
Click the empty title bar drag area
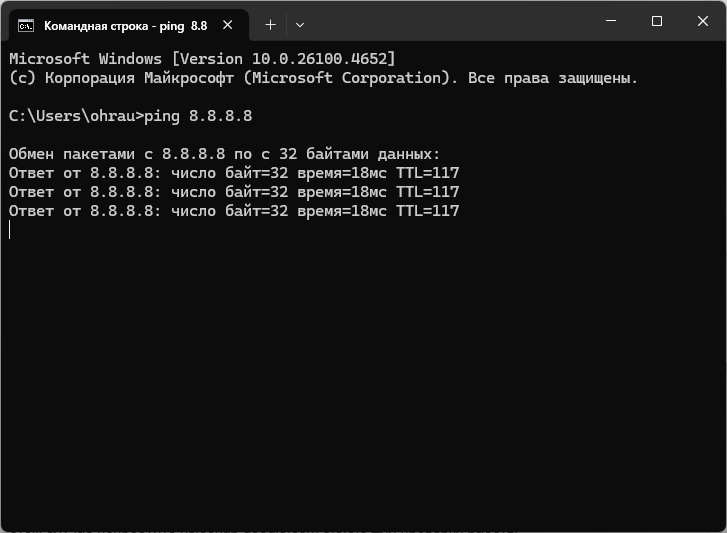(x=450, y=22)
